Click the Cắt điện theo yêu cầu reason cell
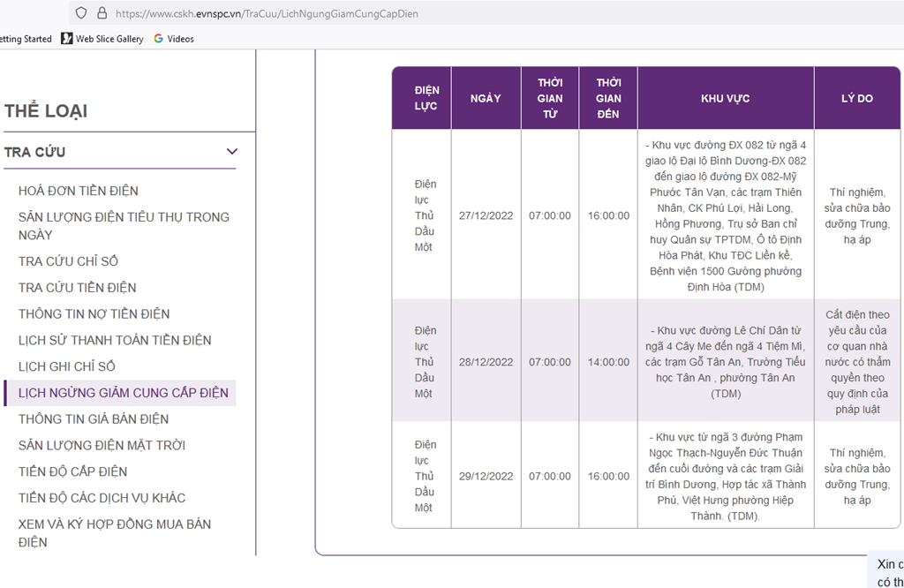904x588 pixels. tap(856, 362)
